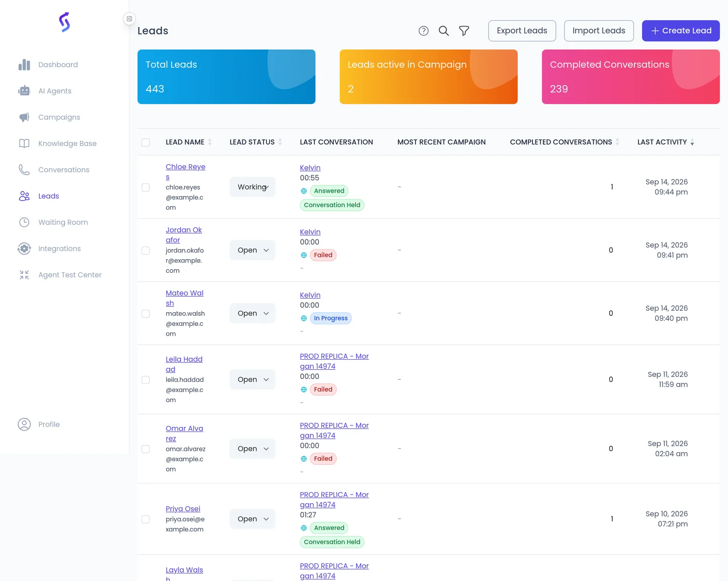Click the Import Leads button
This screenshot has width=728, height=581.
point(599,31)
